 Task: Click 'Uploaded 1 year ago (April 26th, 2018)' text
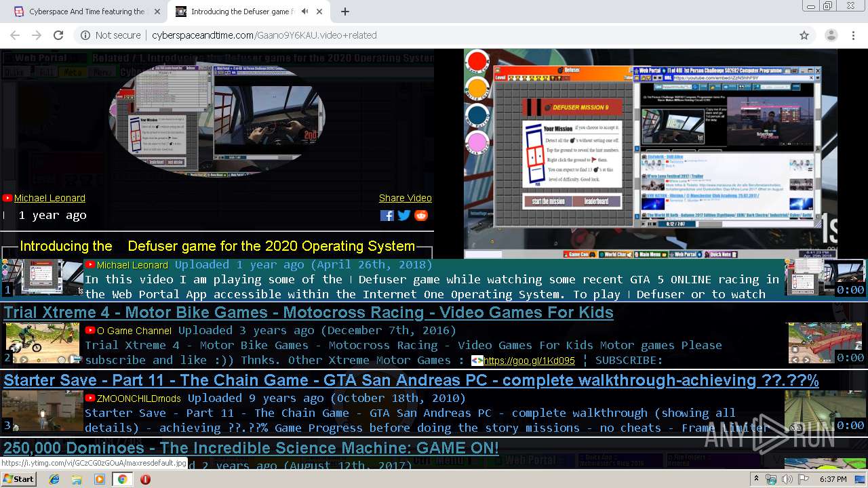click(303, 264)
